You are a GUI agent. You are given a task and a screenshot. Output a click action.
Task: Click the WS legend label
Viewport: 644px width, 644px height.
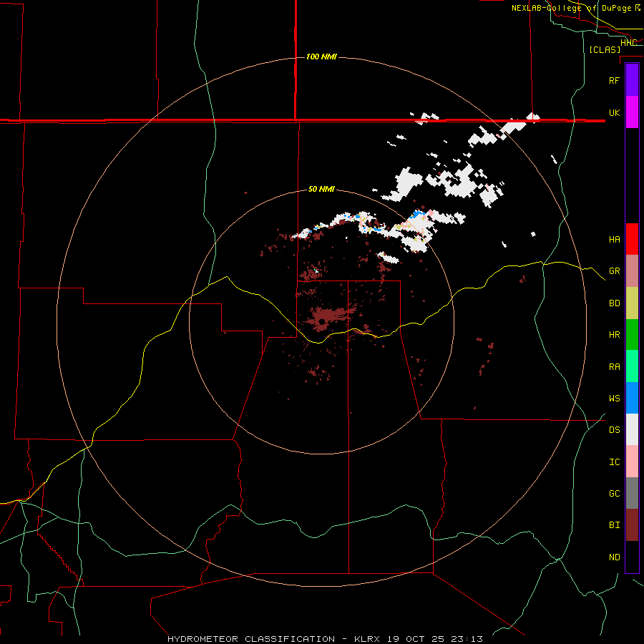615,398
